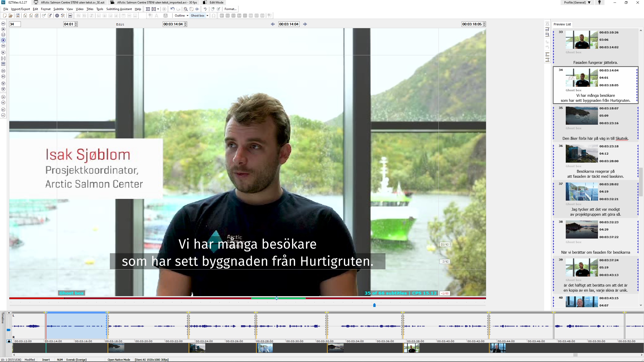Click the Undo arrow icon

172,9
